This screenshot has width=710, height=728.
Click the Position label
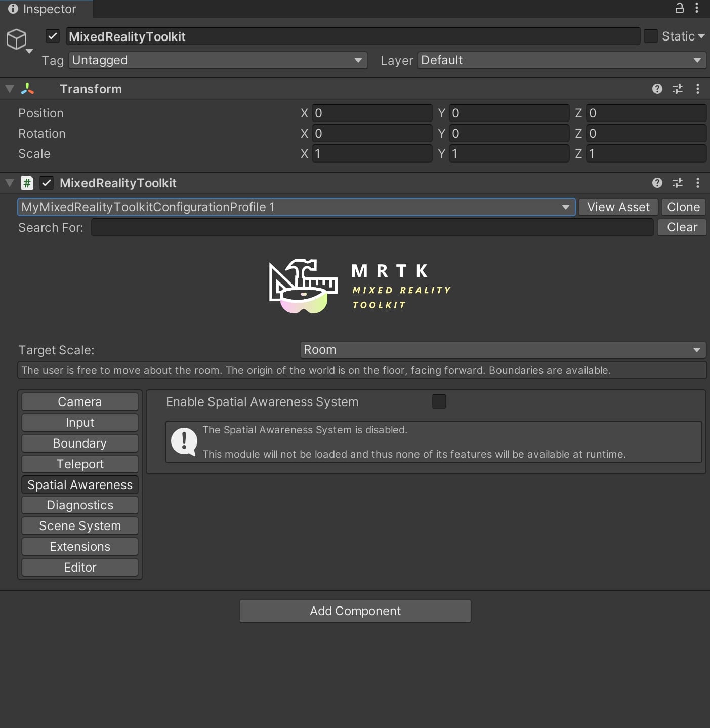pyautogui.click(x=41, y=113)
